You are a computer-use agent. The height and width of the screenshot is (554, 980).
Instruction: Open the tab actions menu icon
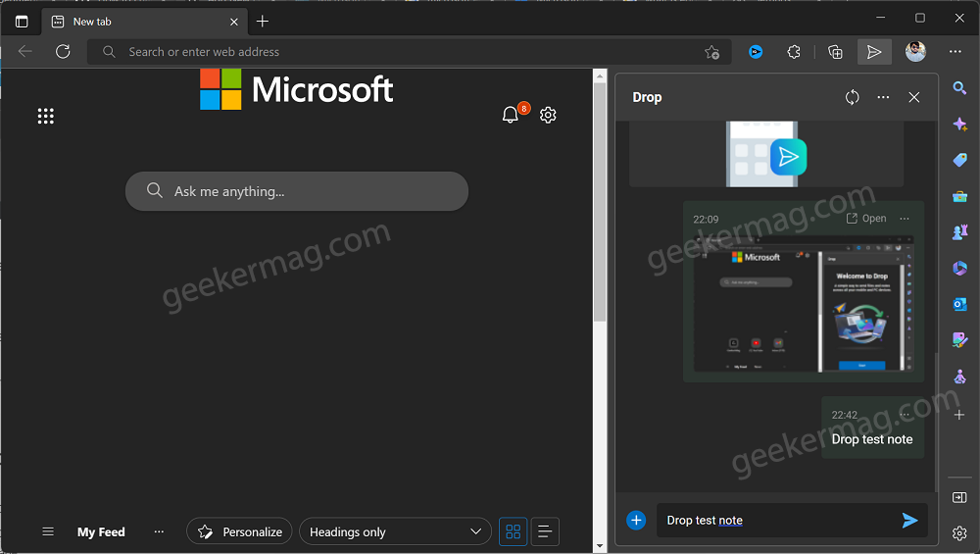pyautogui.click(x=22, y=22)
